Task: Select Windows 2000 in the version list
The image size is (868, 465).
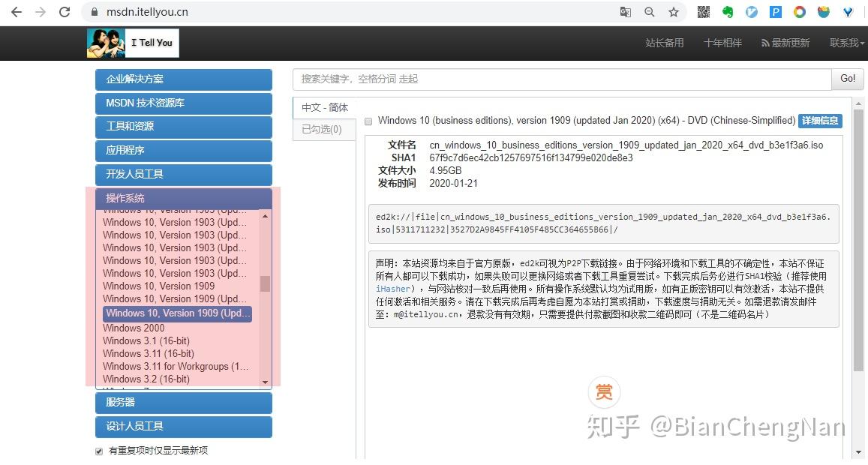Action: tap(134, 328)
